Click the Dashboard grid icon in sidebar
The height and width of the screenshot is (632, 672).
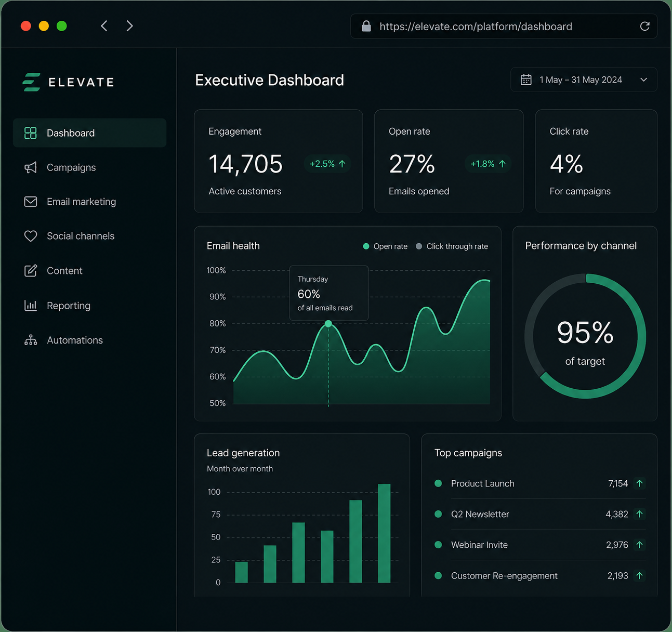coord(31,133)
